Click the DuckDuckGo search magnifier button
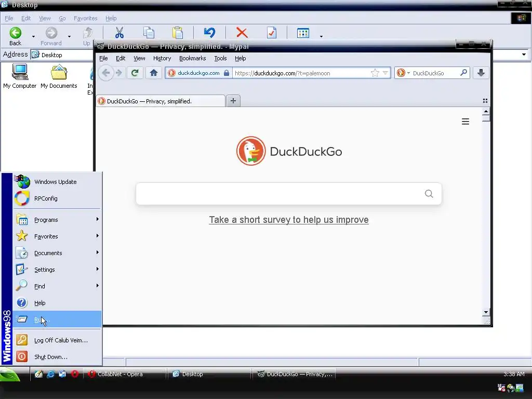The height and width of the screenshot is (399, 532). click(429, 194)
